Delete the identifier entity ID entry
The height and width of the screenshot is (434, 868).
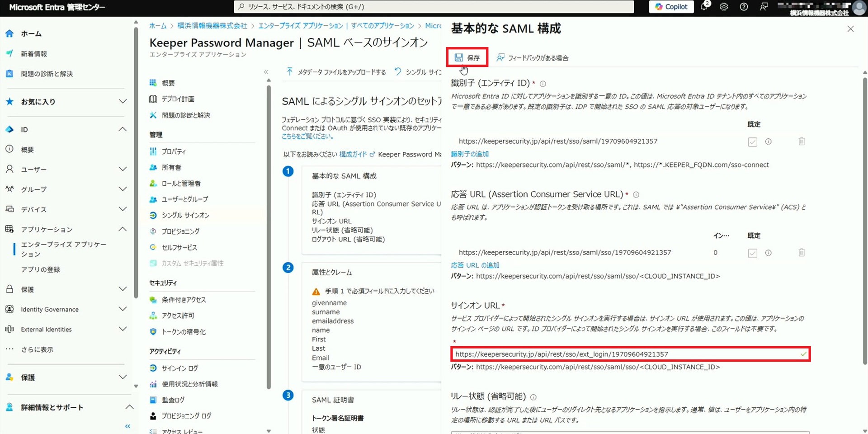coord(802,142)
